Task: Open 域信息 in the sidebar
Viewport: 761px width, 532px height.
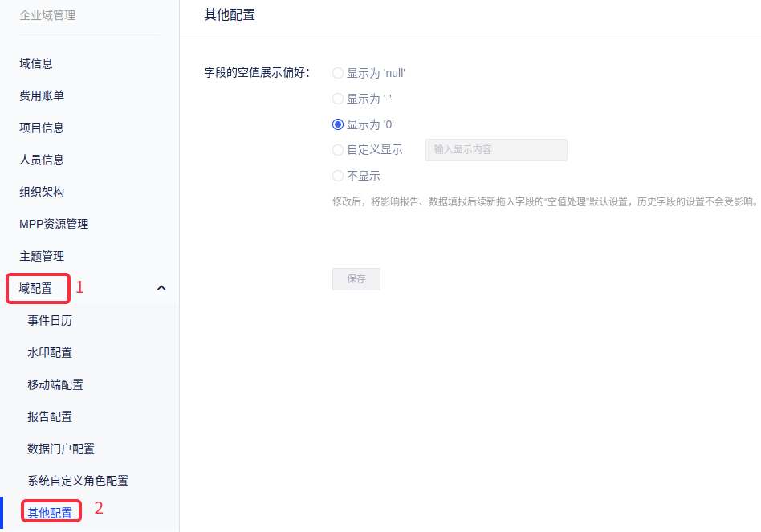Action: (x=36, y=63)
